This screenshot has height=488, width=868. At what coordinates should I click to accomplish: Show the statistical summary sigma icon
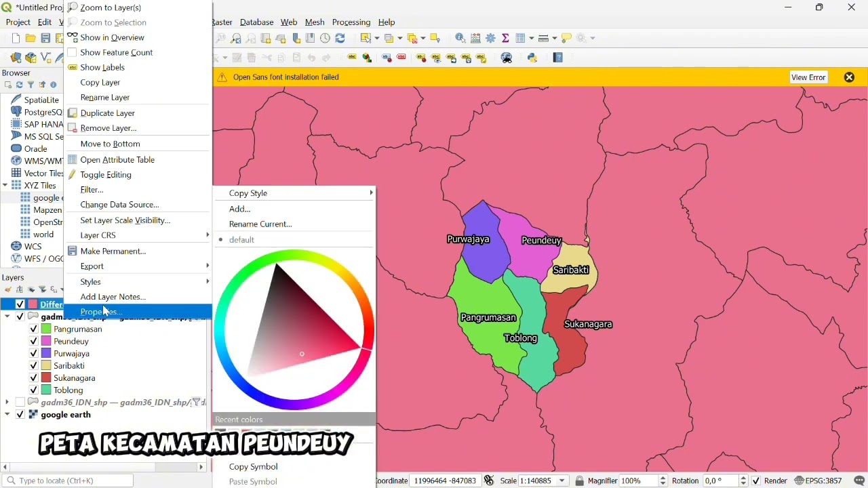[x=506, y=39]
